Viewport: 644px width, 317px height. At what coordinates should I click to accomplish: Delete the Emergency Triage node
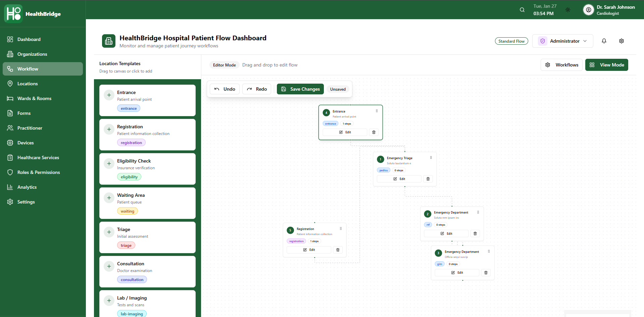[428, 179]
